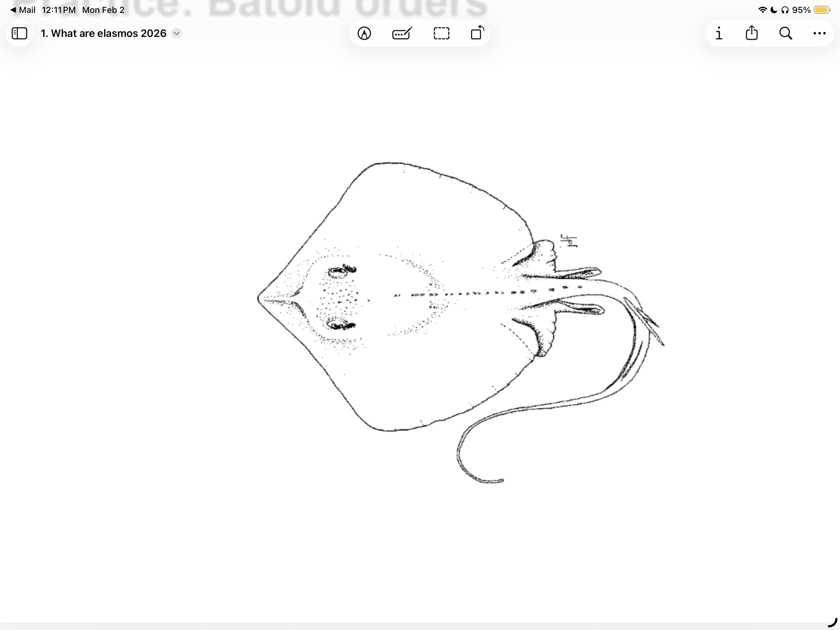This screenshot has width=840, height=630.
Task: Tap the Wi-Fi status icon
Action: [x=762, y=10]
